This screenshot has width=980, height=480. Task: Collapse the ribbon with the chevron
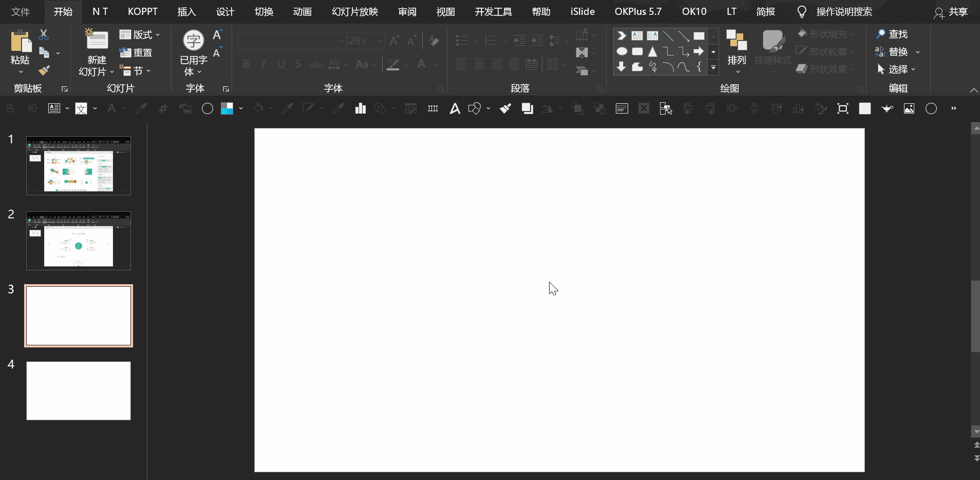point(973,90)
